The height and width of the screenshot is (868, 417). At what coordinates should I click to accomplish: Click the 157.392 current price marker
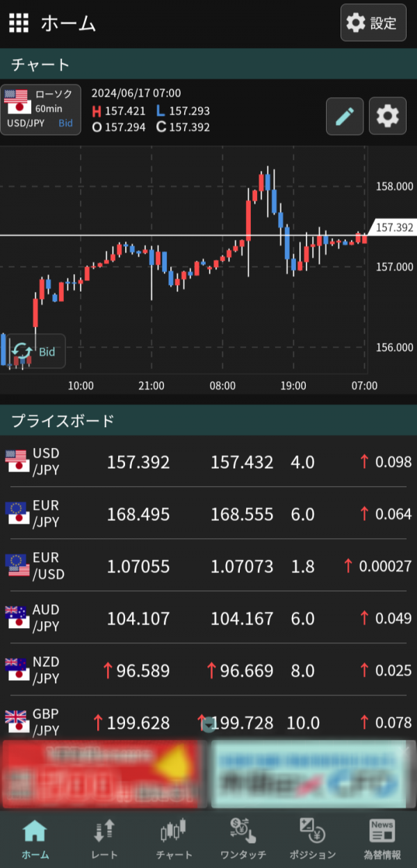(393, 227)
